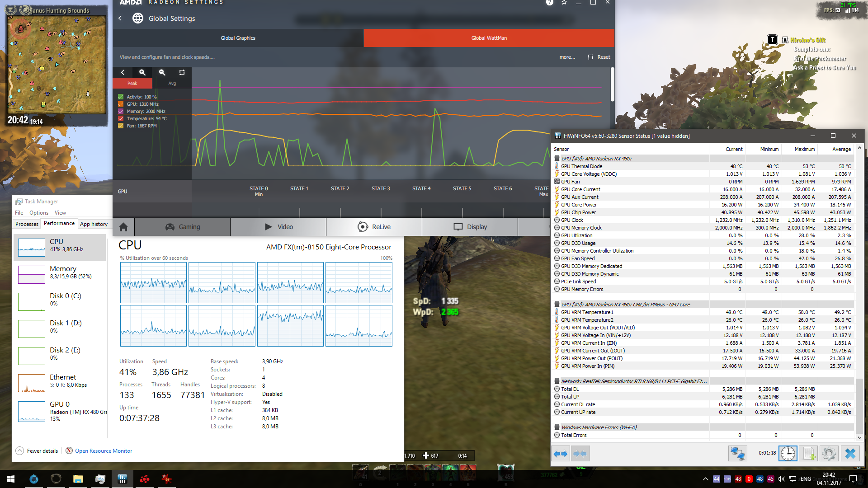Switch histogram to Avg mode
Image resolution: width=868 pixels, height=488 pixels.
(172, 83)
